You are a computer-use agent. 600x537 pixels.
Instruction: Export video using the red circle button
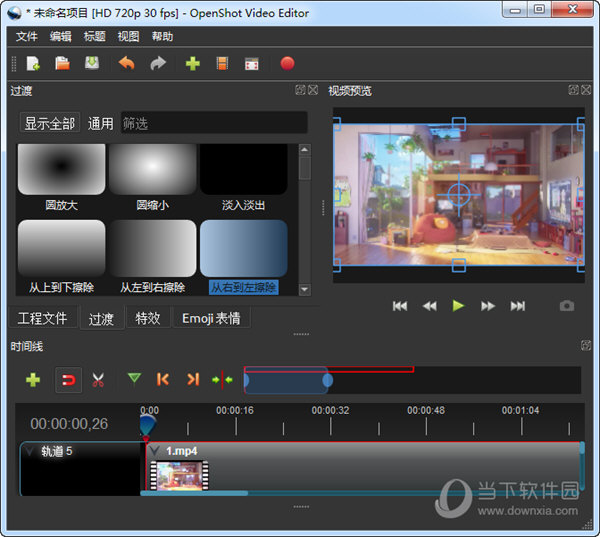tap(287, 64)
